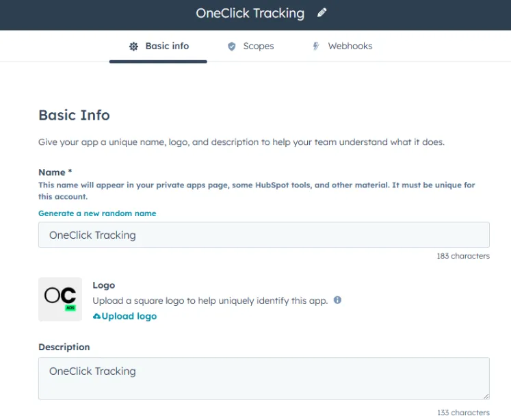Click the Description textarea resize handle
This screenshot has width=511, height=420.
486,396
